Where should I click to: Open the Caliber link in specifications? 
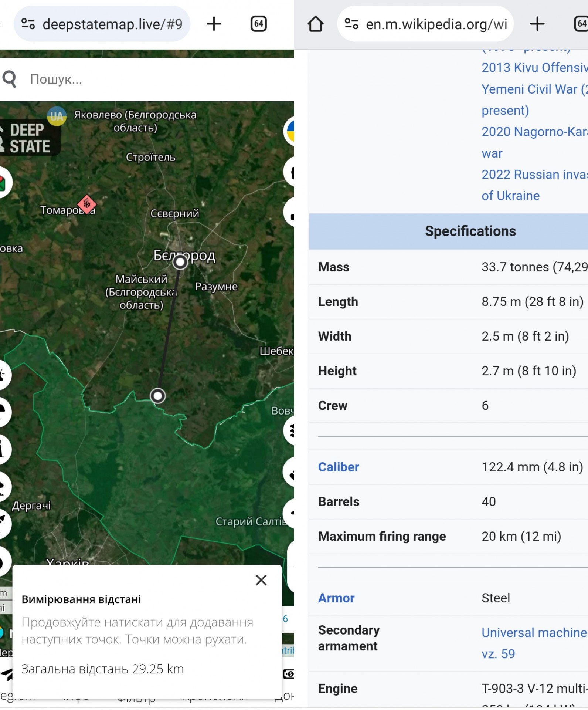339,467
